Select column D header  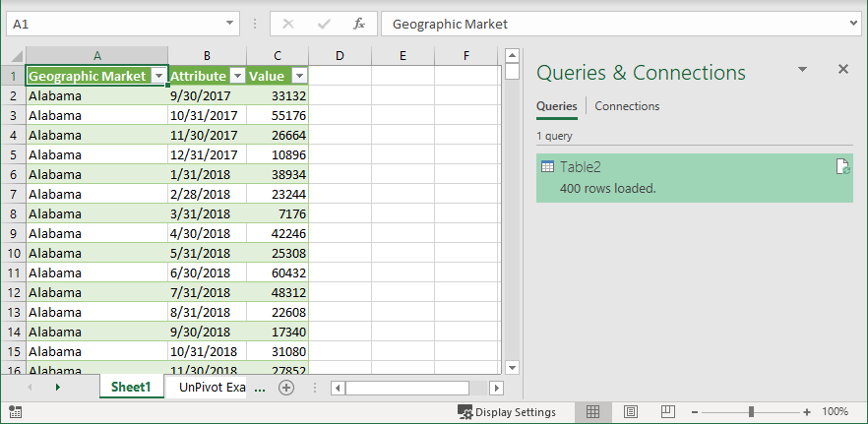pos(340,56)
